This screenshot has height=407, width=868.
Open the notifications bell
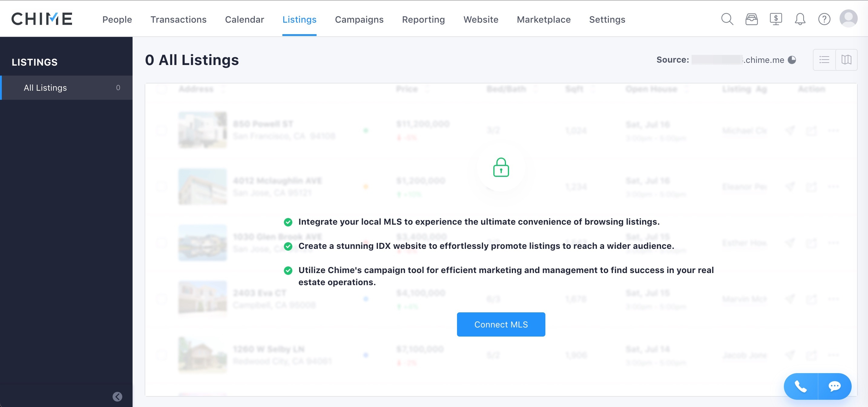(800, 19)
